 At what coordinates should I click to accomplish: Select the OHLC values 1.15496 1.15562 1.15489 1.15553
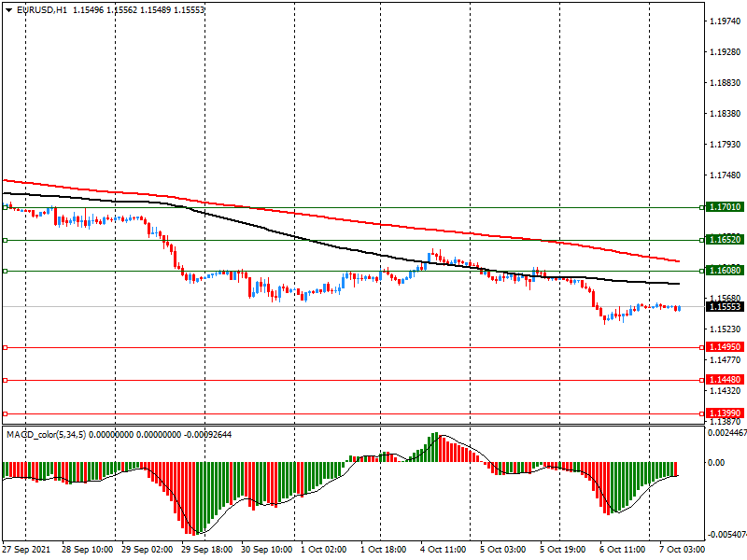(138, 10)
